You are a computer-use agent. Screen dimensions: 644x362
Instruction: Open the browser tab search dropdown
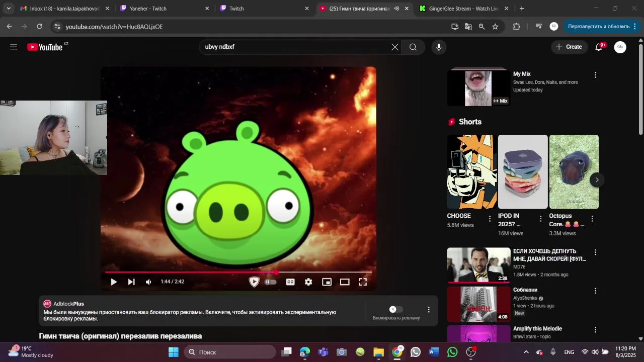pyautogui.click(x=9, y=9)
